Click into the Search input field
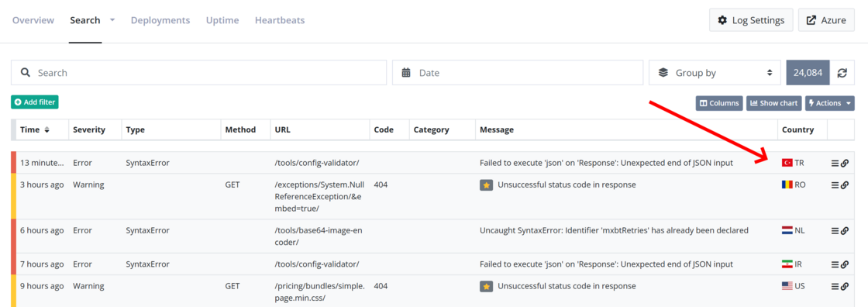 click(x=198, y=73)
